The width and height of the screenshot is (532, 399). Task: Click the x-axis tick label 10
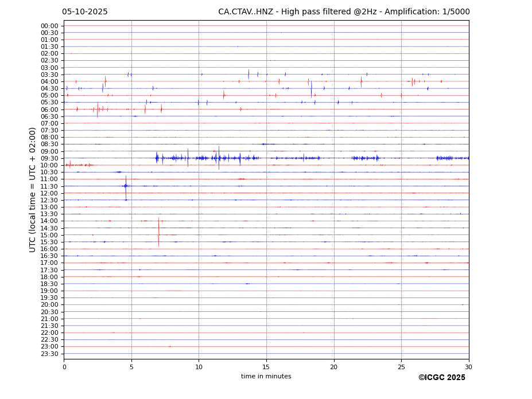pos(199,367)
